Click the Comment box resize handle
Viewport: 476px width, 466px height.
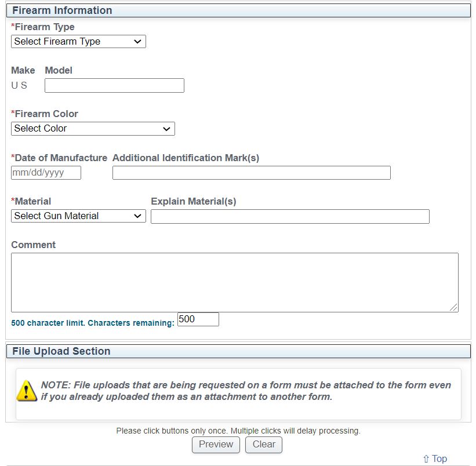pyautogui.click(x=453, y=307)
